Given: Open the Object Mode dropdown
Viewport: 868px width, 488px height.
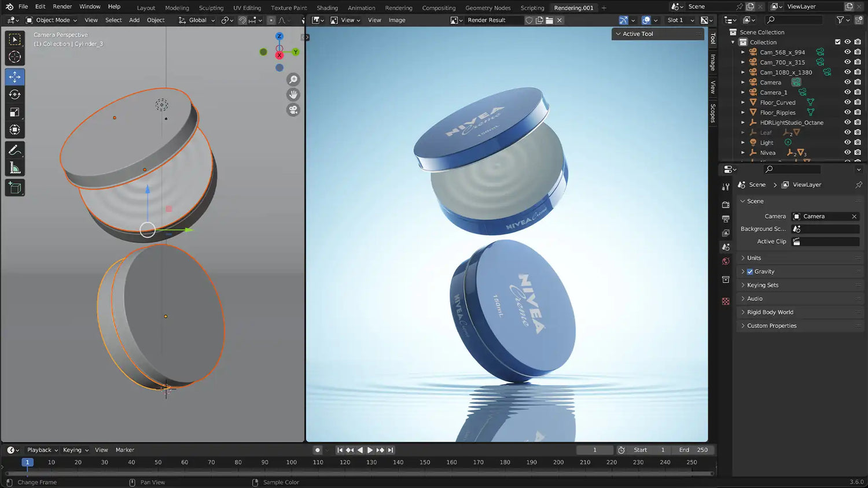Looking at the screenshot, I should (x=52, y=20).
